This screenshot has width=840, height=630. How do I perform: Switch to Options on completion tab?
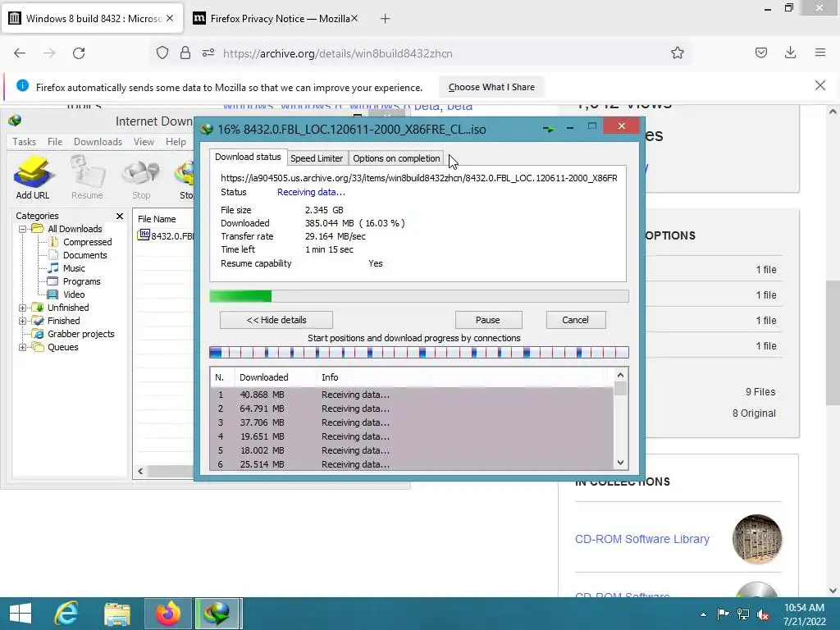pyautogui.click(x=396, y=158)
